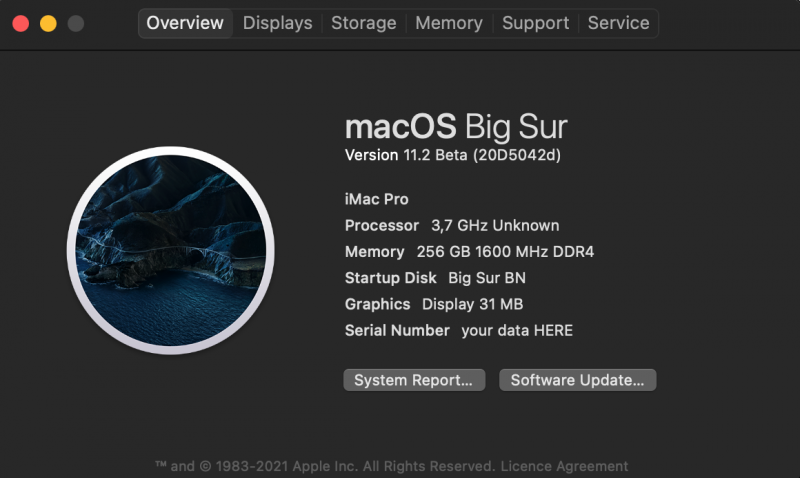Open Software Update

click(x=577, y=380)
